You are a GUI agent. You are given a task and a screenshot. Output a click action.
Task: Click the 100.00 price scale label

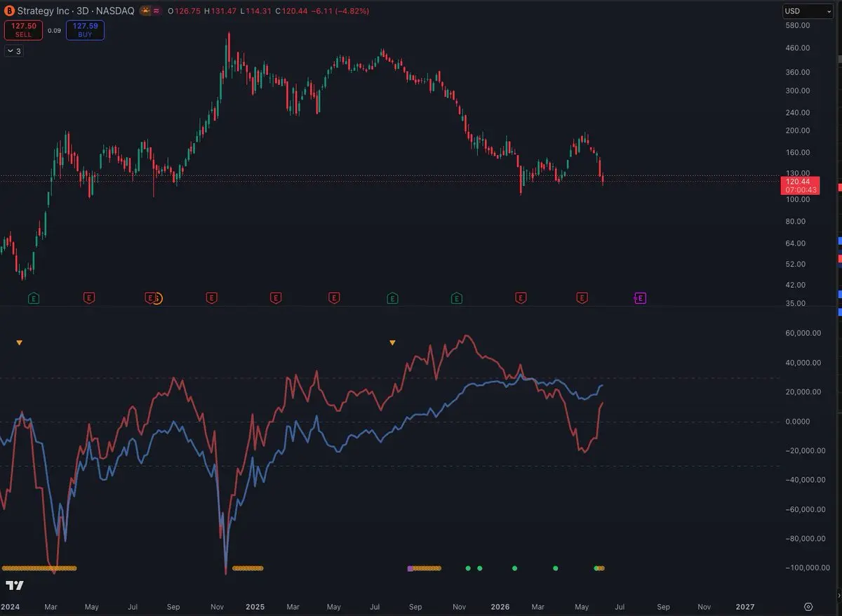point(798,199)
